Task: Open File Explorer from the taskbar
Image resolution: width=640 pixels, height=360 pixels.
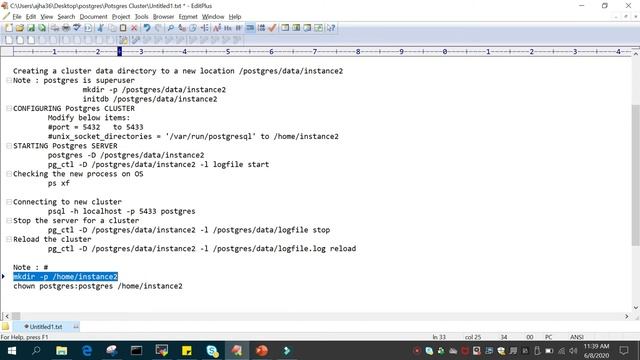Action: point(62,351)
